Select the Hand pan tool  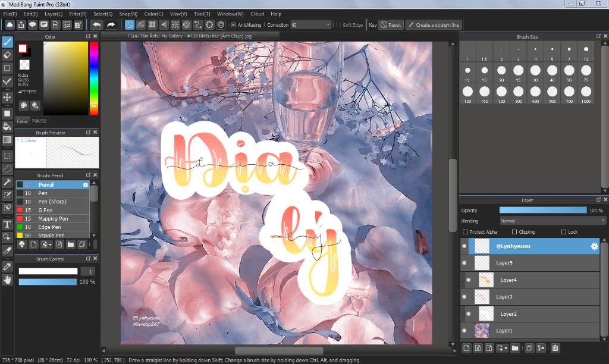tap(7, 280)
